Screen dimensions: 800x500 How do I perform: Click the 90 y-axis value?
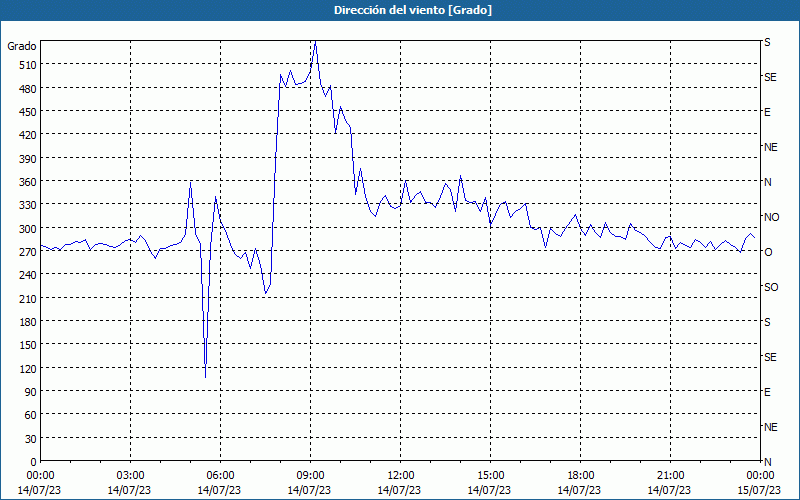(x=30, y=391)
